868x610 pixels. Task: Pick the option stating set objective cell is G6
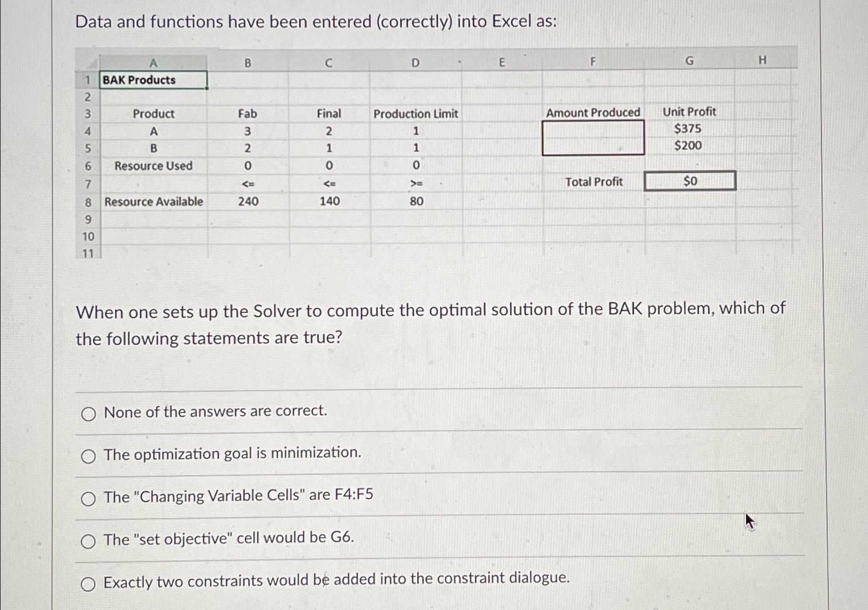89,540
